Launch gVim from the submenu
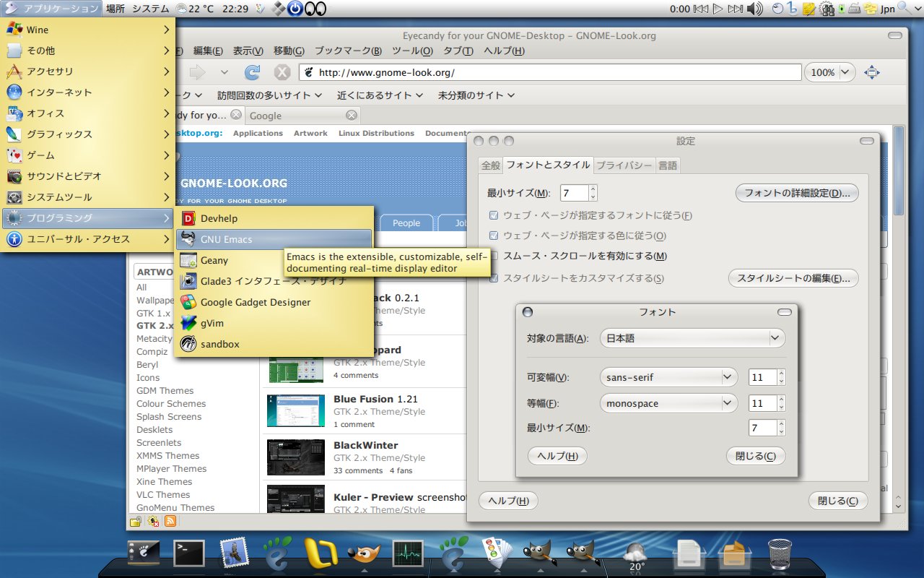 274,323
